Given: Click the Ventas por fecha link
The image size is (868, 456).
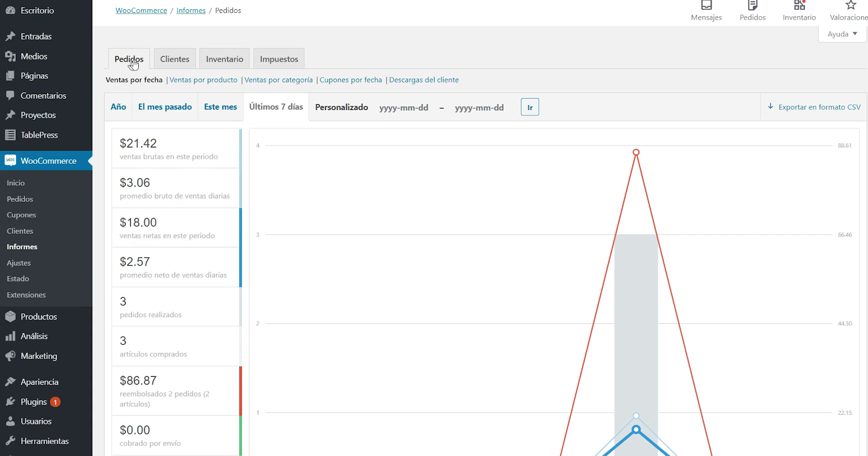Looking at the screenshot, I should 134,80.
